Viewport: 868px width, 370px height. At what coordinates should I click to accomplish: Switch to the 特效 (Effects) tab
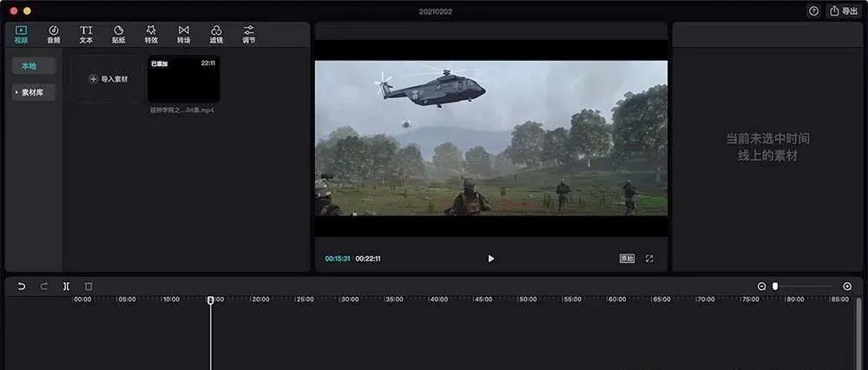[x=151, y=35]
